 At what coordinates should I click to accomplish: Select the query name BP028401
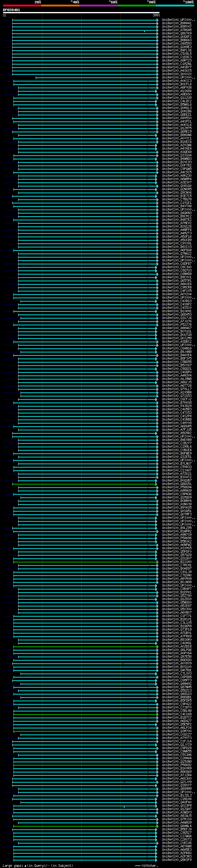(x=11, y=10)
